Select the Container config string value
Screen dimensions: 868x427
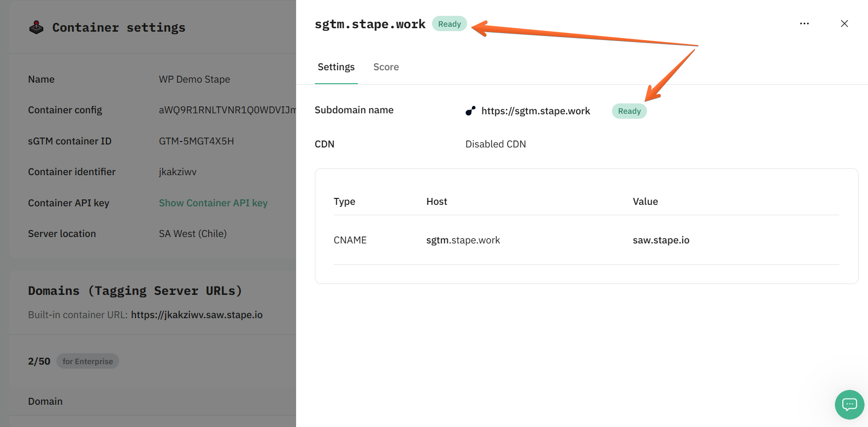(227, 110)
